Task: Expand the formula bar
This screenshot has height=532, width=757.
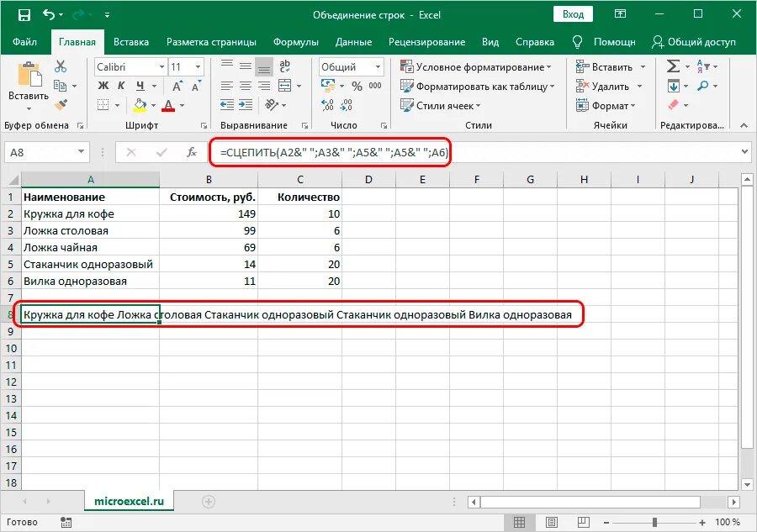Action: click(744, 152)
